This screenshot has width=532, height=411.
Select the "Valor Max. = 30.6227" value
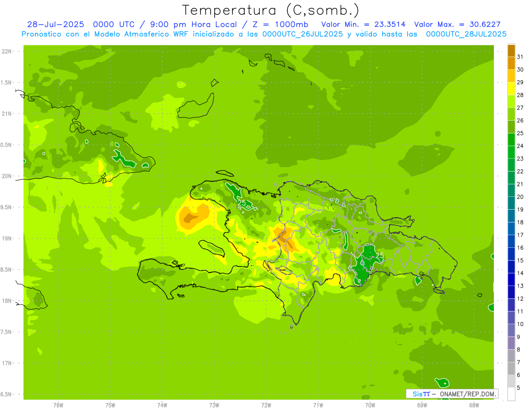click(x=458, y=24)
